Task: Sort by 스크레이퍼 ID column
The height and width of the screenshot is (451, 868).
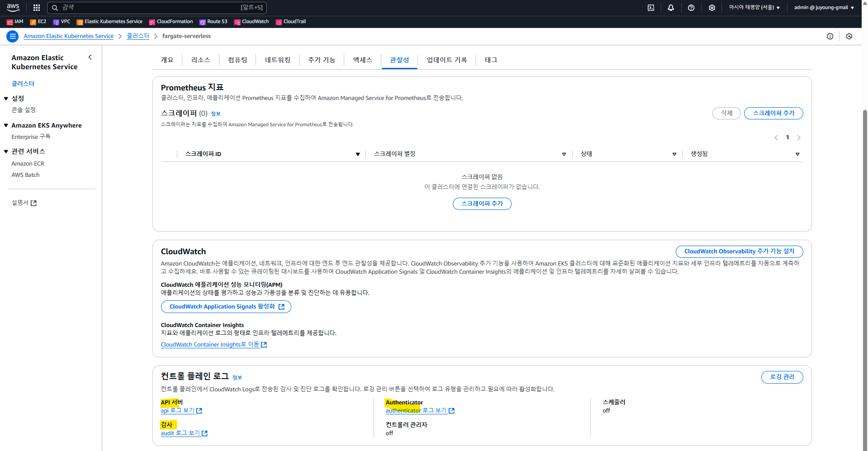Action: pyautogui.click(x=358, y=154)
